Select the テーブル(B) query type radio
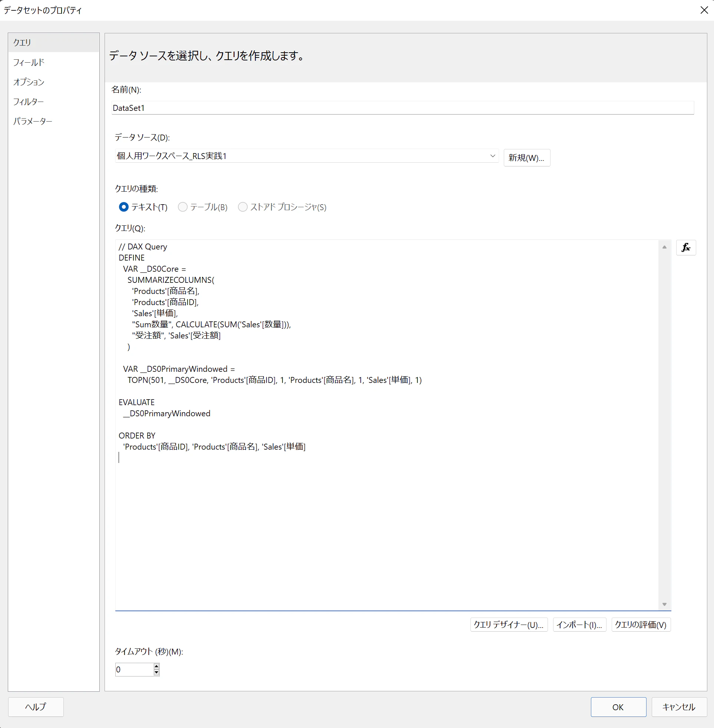Screen dimensions: 714x728 coord(183,207)
